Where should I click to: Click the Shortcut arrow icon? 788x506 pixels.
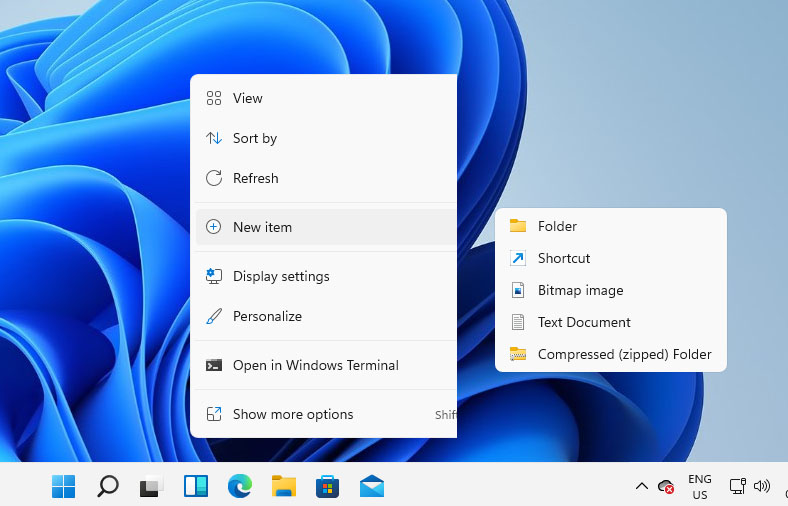[518, 258]
